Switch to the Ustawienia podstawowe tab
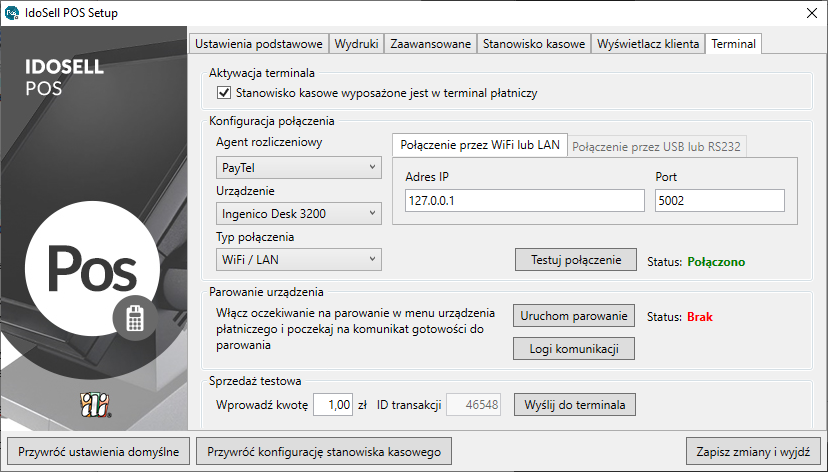The image size is (828, 472). (258, 44)
